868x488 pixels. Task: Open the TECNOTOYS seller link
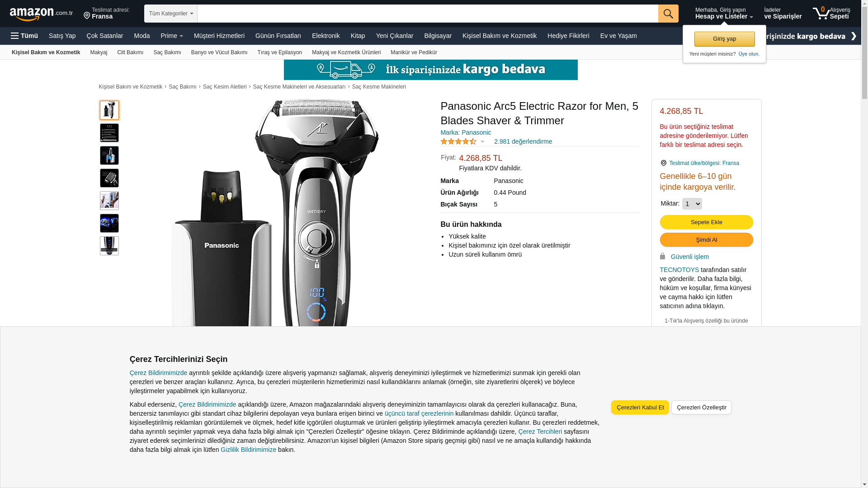[x=679, y=270]
